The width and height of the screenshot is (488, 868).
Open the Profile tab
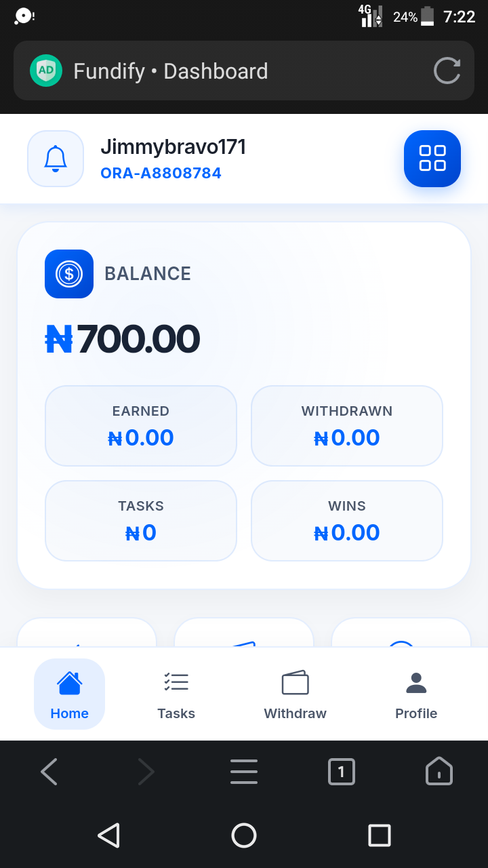point(416,694)
